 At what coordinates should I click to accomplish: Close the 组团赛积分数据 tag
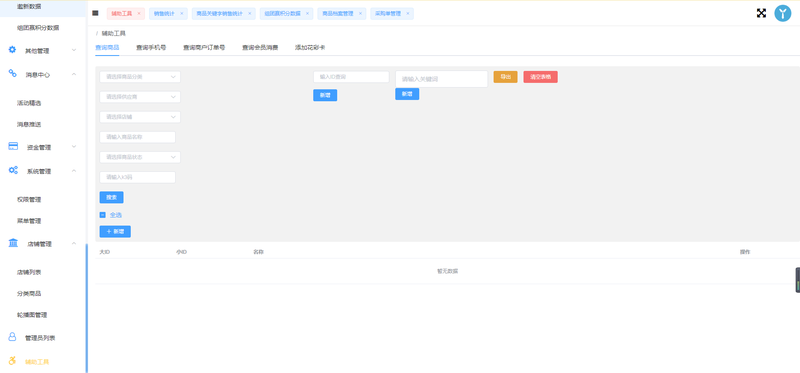307,14
